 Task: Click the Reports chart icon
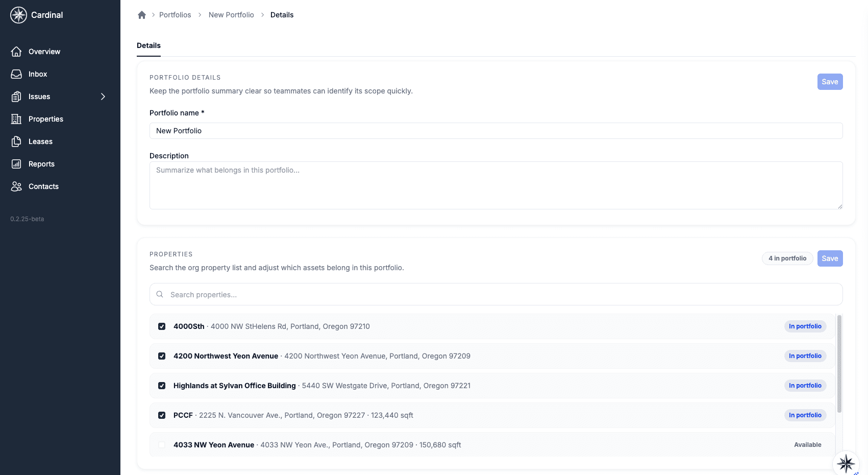pos(16,164)
